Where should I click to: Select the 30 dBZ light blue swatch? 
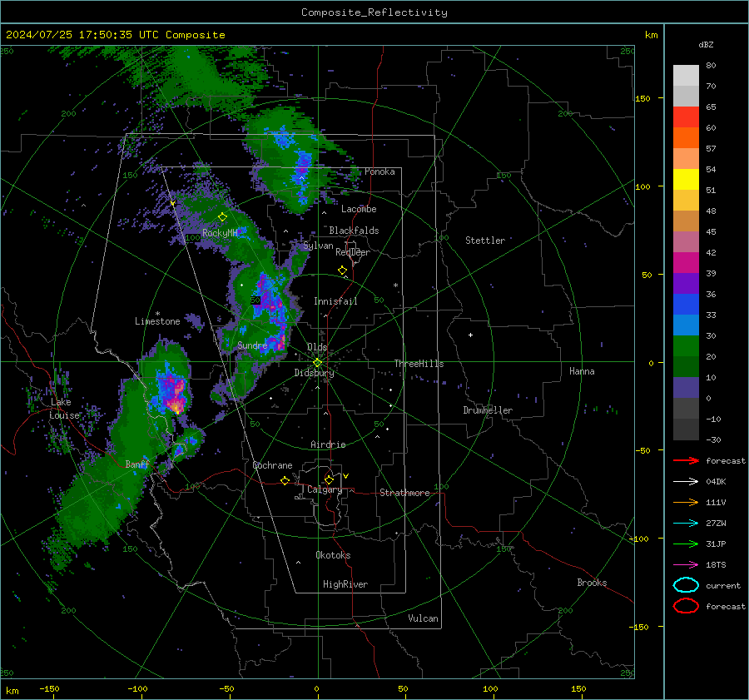[686, 325]
